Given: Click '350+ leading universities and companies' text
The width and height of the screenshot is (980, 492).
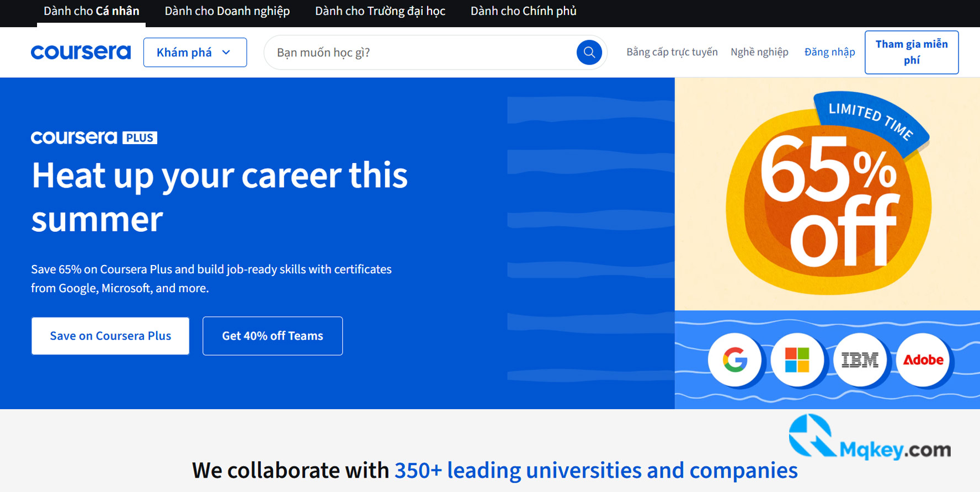Looking at the screenshot, I should pyautogui.click(x=596, y=470).
